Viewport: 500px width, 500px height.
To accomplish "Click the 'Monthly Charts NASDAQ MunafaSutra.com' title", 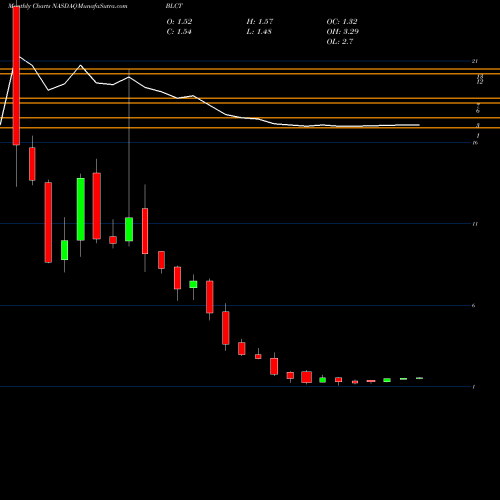I will pyautogui.click(x=67, y=6).
